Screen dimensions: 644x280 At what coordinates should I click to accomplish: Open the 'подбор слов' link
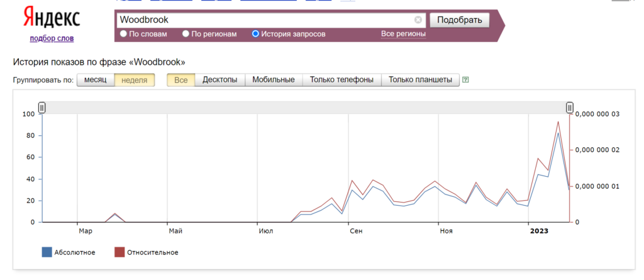coord(52,38)
